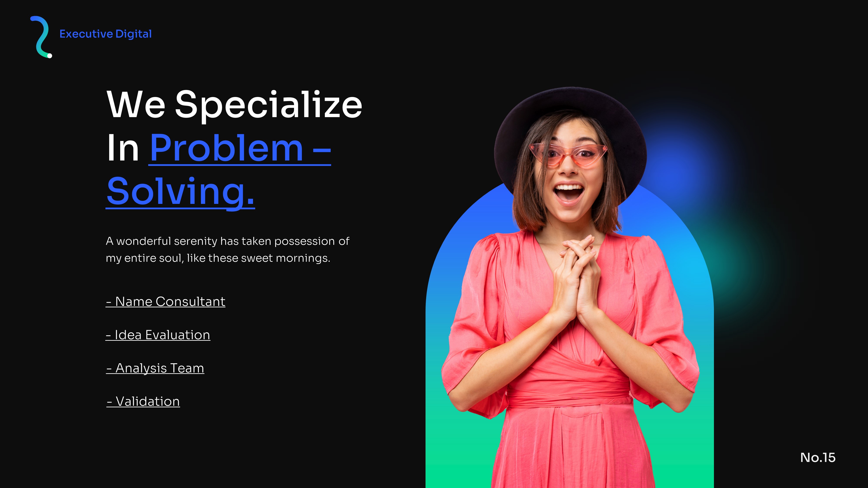The image size is (868, 488).
Task: Click the We Specialize heading
Action: click(x=234, y=104)
